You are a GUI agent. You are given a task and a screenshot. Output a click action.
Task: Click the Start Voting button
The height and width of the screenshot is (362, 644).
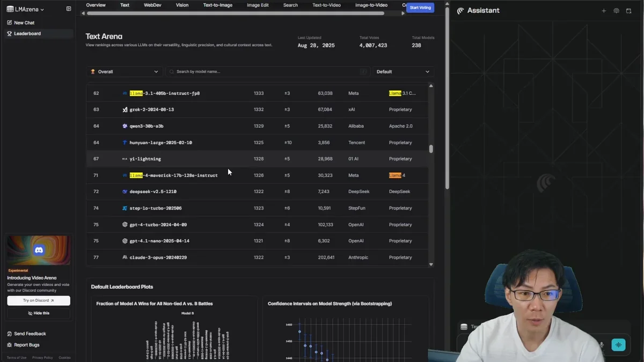[420, 8]
